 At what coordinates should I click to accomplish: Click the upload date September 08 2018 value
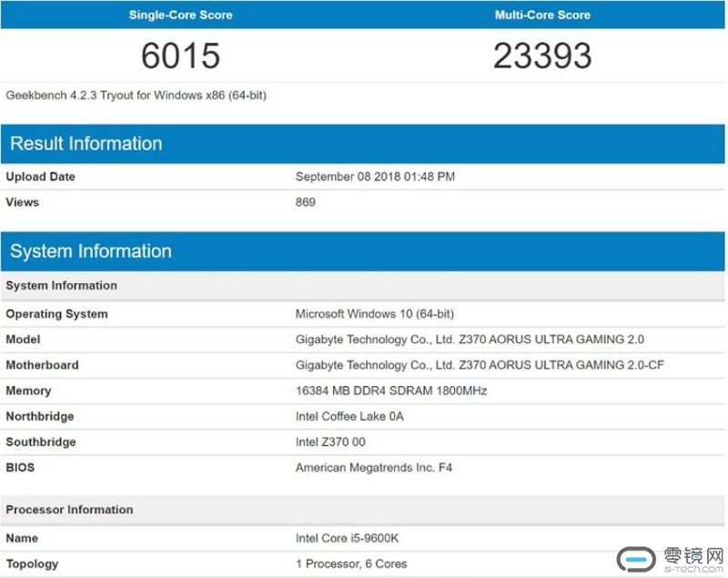(x=375, y=177)
